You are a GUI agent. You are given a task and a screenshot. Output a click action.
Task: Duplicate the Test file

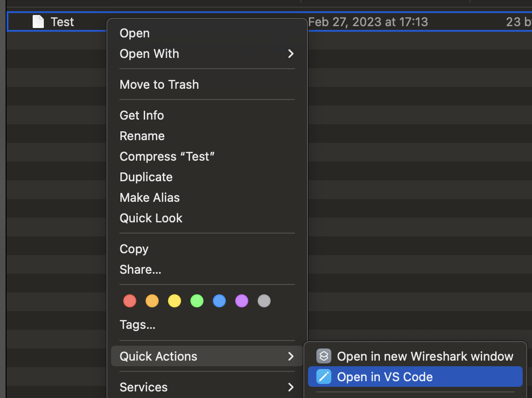[146, 177]
